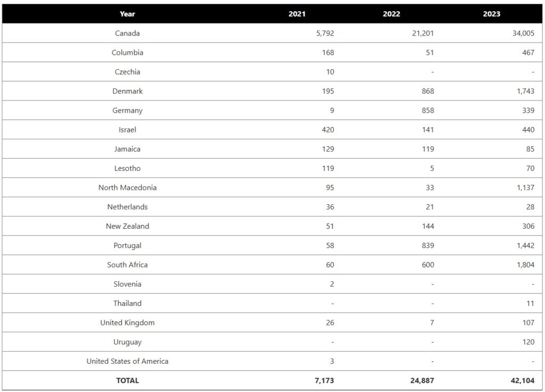This screenshot has width=545, height=392.
Task: Click the South Africa country cell
Action: (127, 265)
